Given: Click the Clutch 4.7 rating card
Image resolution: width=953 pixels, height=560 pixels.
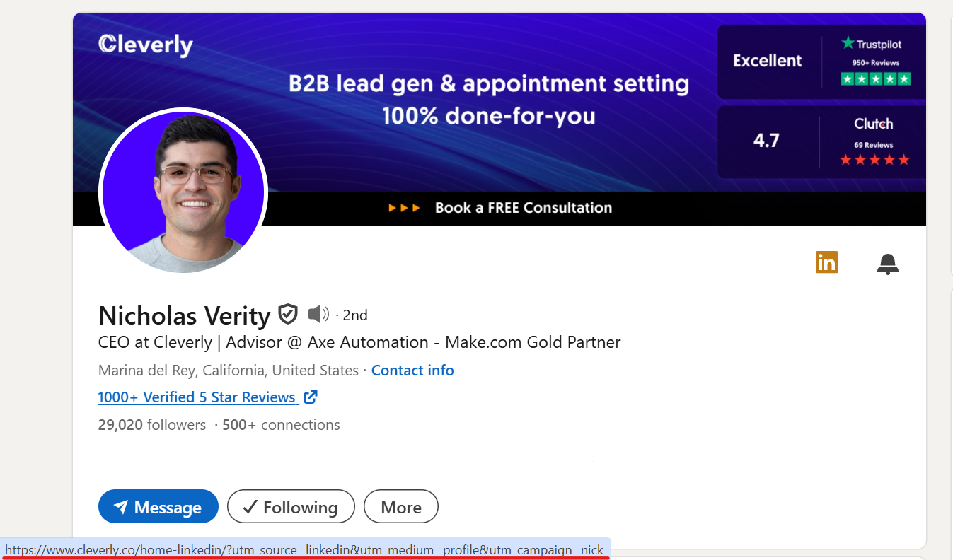Looking at the screenshot, I should pyautogui.click(x=821, y=142).
